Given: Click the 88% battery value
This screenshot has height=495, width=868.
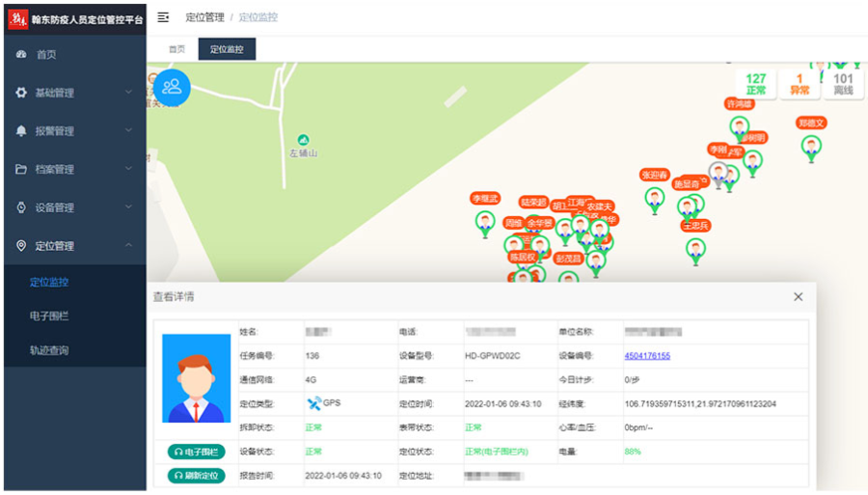Looking at the screenshot, I should [x=632, y=452].
